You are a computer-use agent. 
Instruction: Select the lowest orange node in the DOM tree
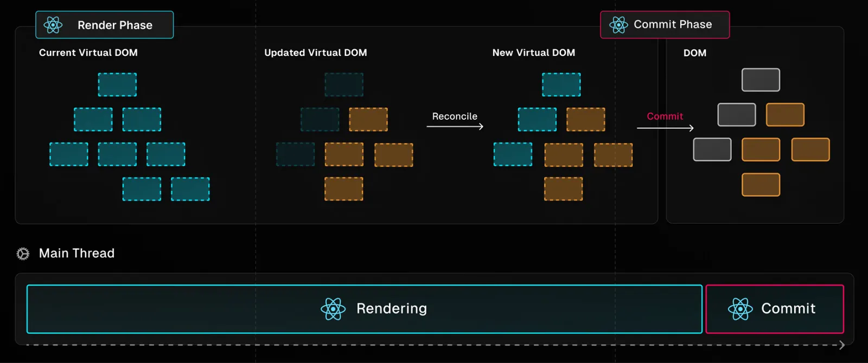tap(761, 185)
